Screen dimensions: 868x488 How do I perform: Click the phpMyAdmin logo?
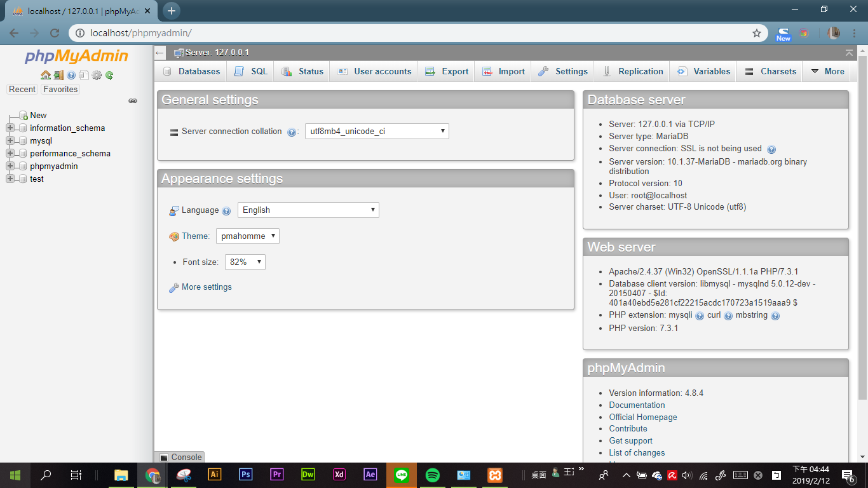pyautogui.click(x=77, y=57)
